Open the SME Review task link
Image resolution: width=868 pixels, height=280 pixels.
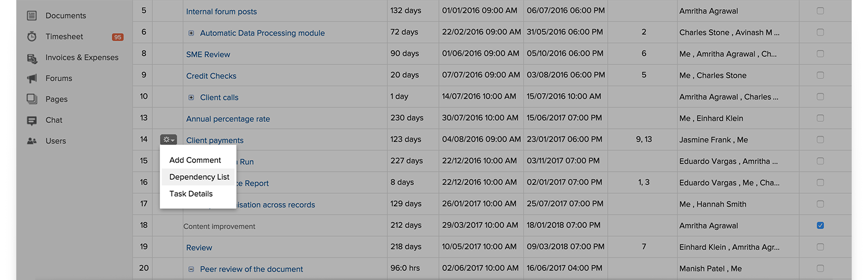[x=208, y=55]
